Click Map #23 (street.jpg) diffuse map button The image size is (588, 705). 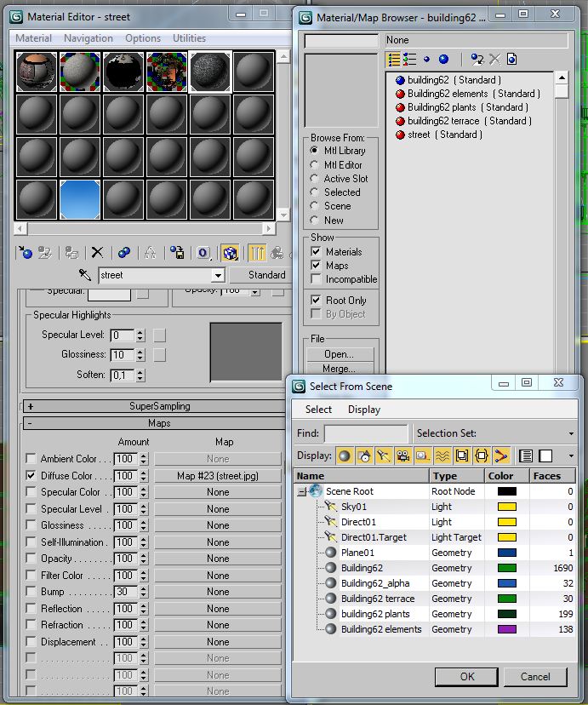[x=217, y=476]
